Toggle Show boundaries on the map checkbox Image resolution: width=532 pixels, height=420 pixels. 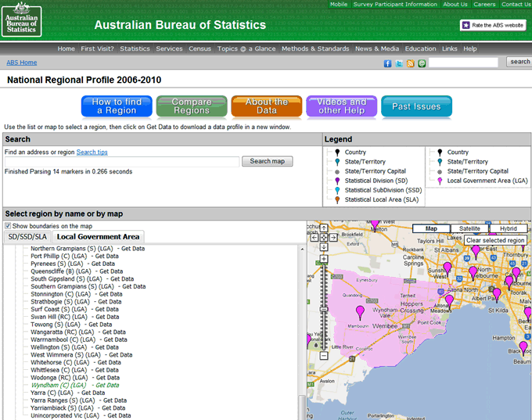(9, 226)
